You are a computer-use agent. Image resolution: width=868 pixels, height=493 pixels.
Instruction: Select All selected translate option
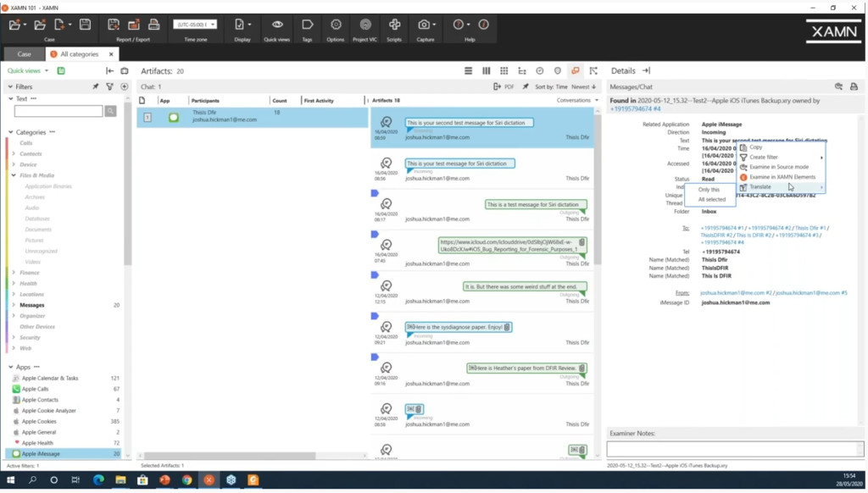tap(710, 200)
